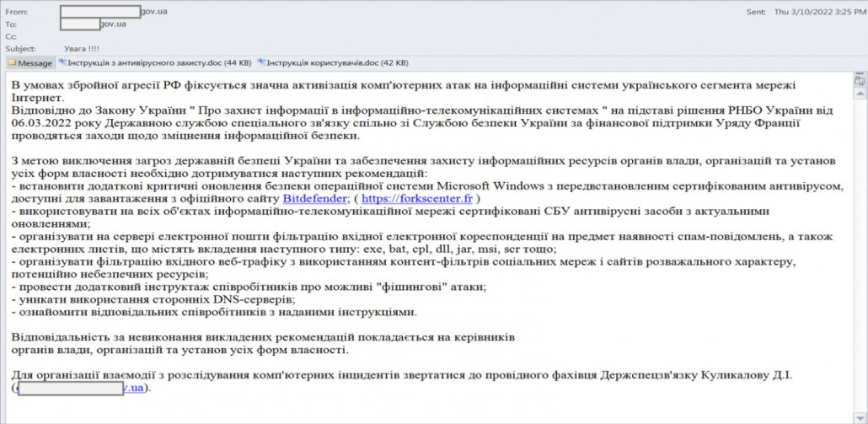Image resolution: width=868 pixels, height=424 pixels.
Task: Click the Word icon beside Інструкція користувачів.doc
Action: point(262,63)
